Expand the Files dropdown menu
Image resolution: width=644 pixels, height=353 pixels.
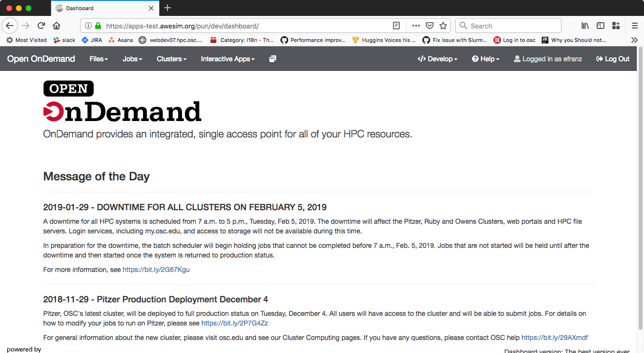[x=98, y=59]
